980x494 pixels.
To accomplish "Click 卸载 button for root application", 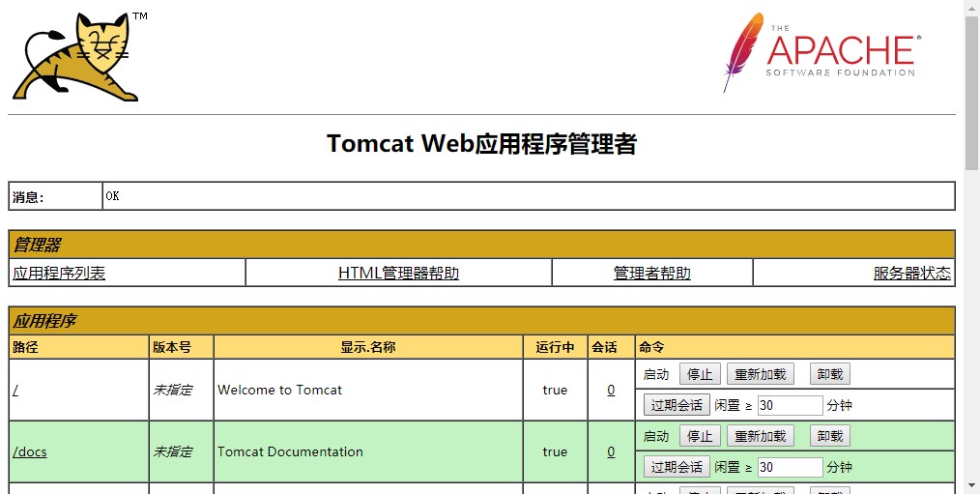I will [829, 375].
